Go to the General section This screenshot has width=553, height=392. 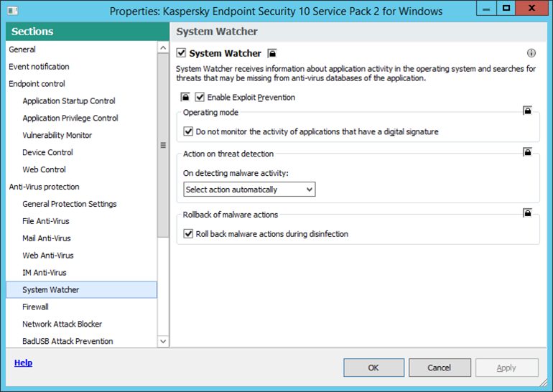[x=22, y=50]
